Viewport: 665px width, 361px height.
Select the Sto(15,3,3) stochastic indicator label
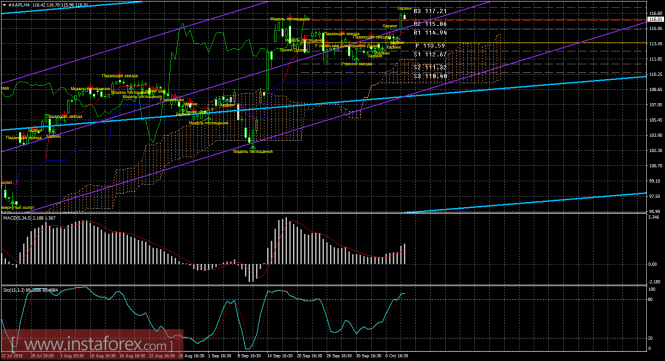[14, 290]
